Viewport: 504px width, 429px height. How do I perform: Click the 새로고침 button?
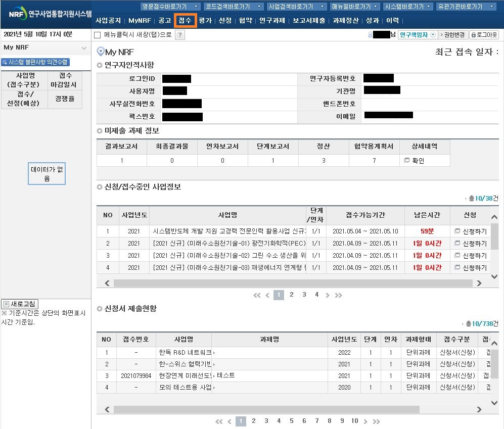pos(20,304)
